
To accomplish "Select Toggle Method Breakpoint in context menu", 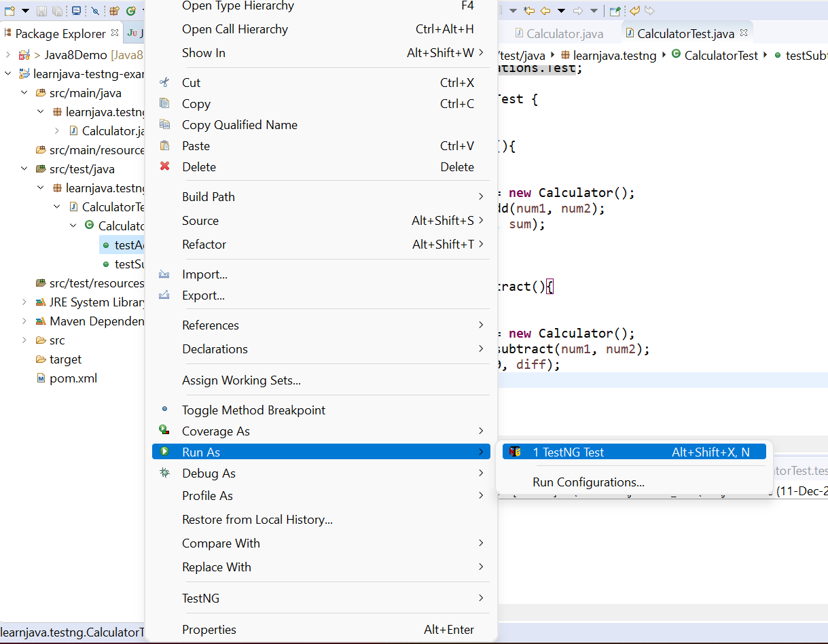I will (253, 410).
